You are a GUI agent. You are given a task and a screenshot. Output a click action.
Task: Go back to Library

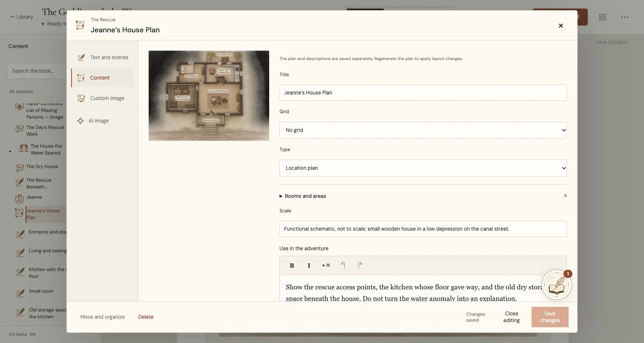pos(22,17)
